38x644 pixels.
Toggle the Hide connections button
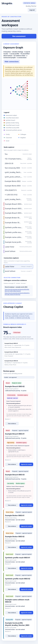coord(12,61)
